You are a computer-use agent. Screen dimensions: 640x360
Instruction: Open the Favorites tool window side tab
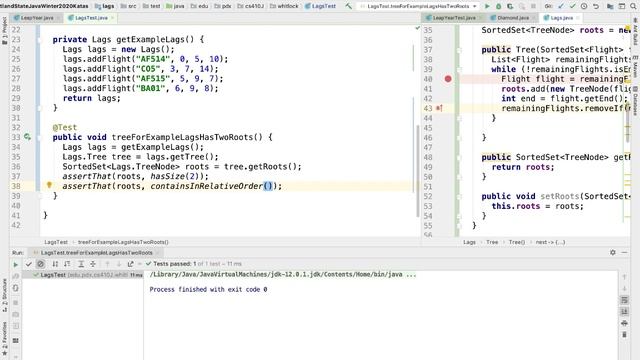point(4,338)
